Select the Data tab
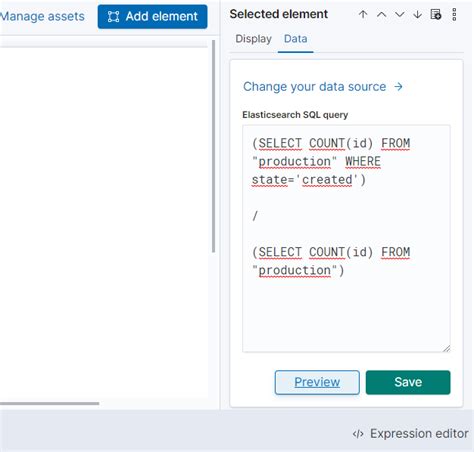This screenshot has width=474, height=452. point(295,39)
